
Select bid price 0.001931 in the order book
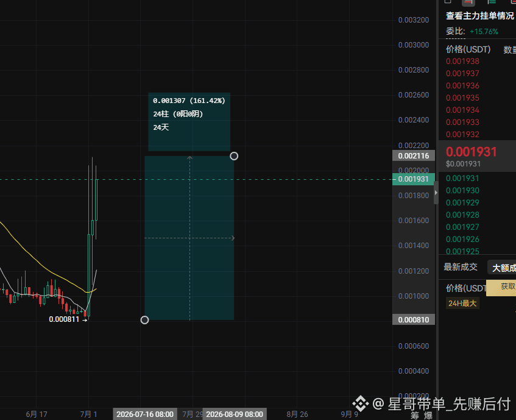(x=462, y=179)
